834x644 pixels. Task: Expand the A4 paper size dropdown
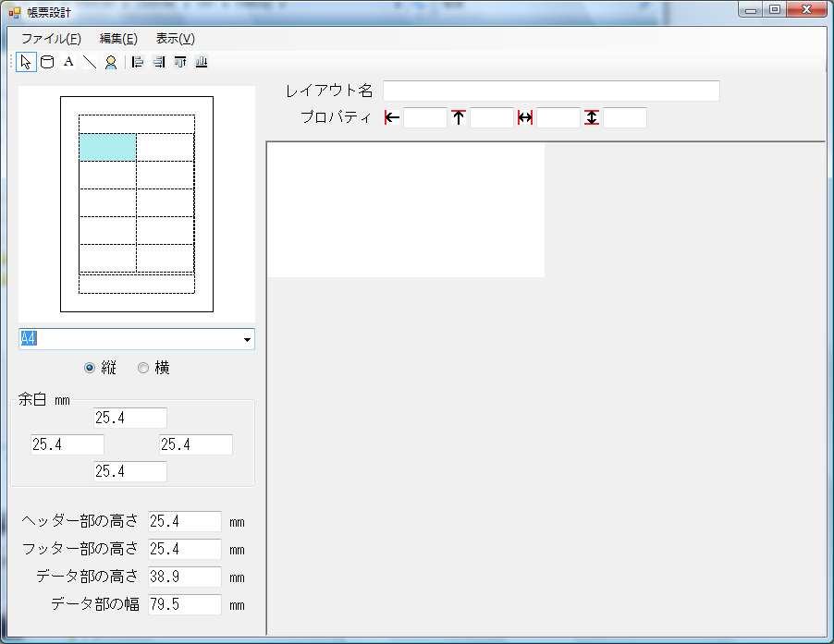[x=247, y=340]
